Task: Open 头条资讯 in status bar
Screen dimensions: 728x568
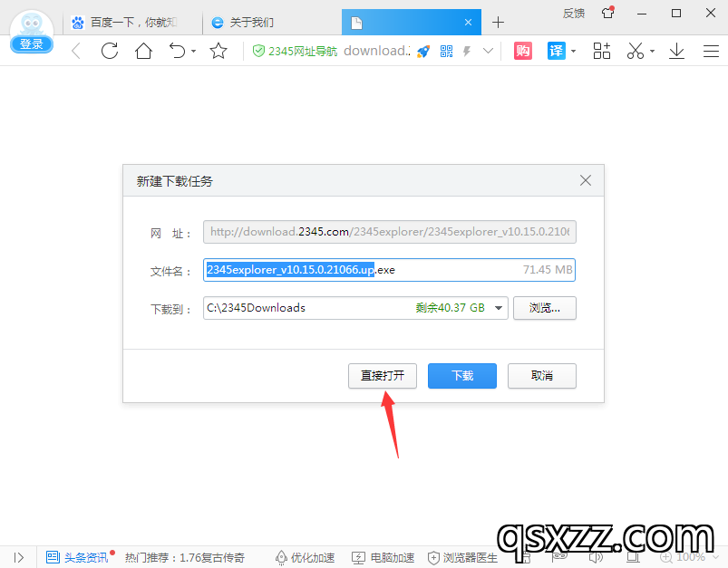Action: click(78, 557)
